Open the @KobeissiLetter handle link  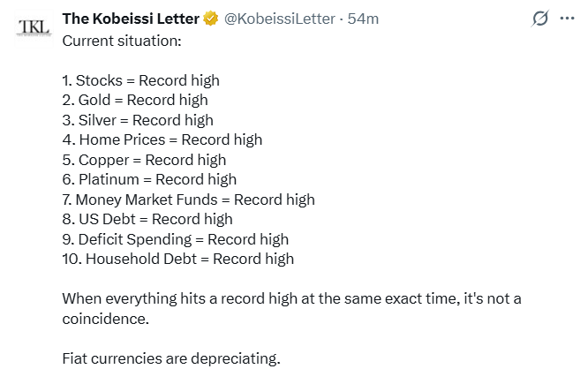pyautogui.click(x=283, y=19)
